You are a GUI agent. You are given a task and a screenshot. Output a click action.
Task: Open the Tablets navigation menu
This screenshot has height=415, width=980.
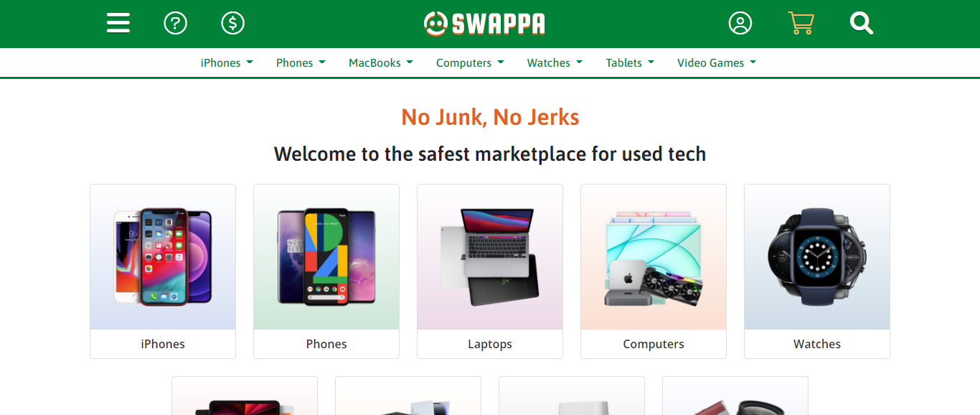[630, 63]
